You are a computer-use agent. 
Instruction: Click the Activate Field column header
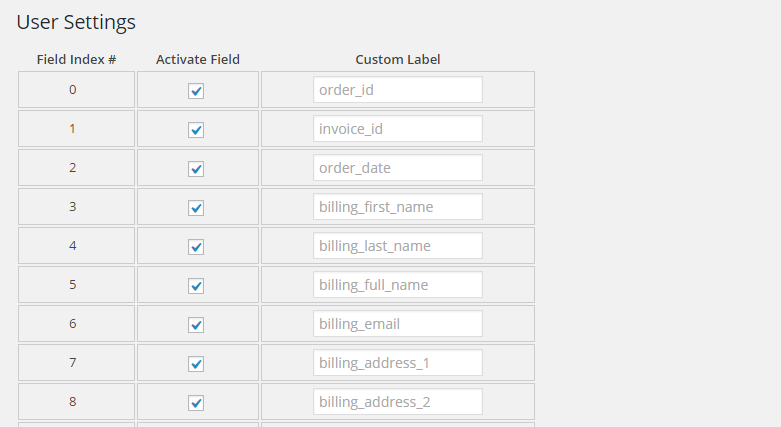click(x=198, y=60)
